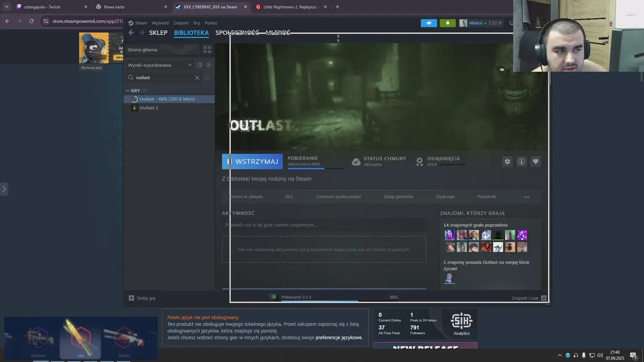The width and height of the screenshot is (644, 362).
Task: Open Centrum społeczności link
Action: [x=339, y=197]
